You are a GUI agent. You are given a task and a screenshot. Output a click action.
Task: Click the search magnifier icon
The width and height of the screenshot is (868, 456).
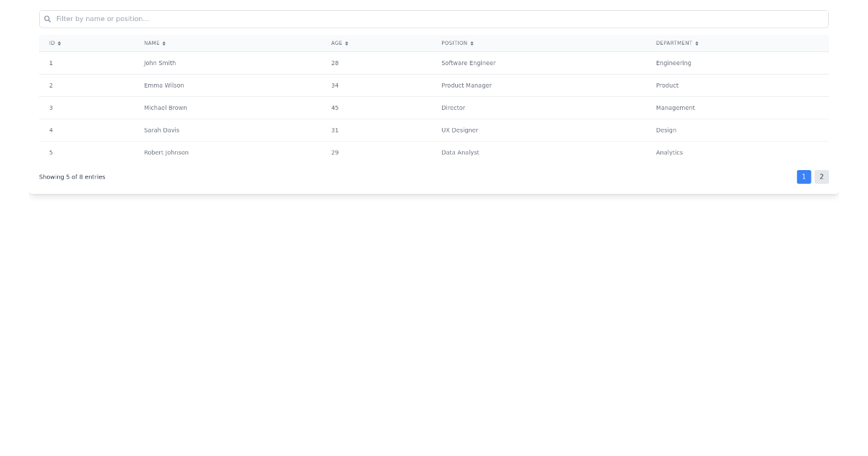(x=48, y=19)
